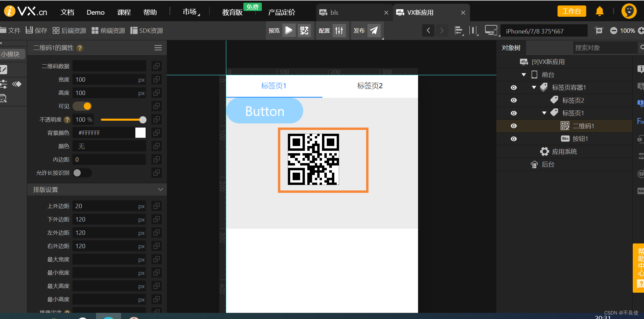Hide 标签页1 with eye icon
This screenshot has width=644, height=319.
click(x=513, y=113)
